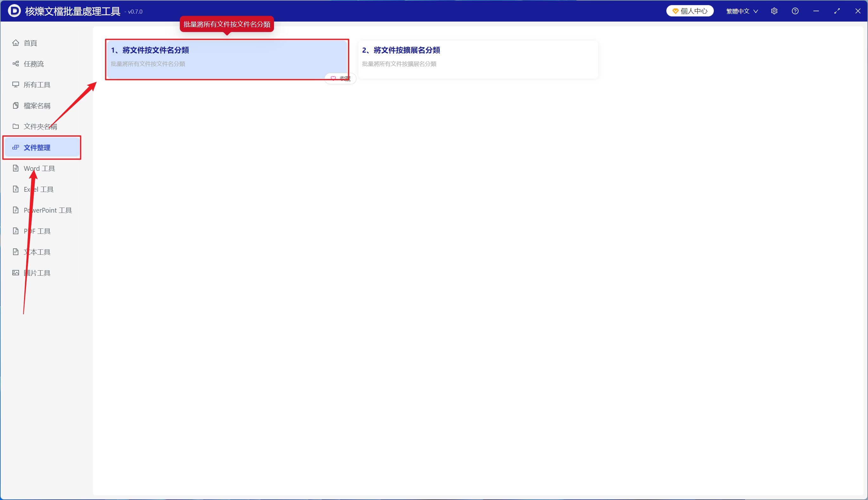Click the PDF file icon in sidebar
Viewport: 868px width, 500px height.
pyautogui.click(x=16, y=231)
